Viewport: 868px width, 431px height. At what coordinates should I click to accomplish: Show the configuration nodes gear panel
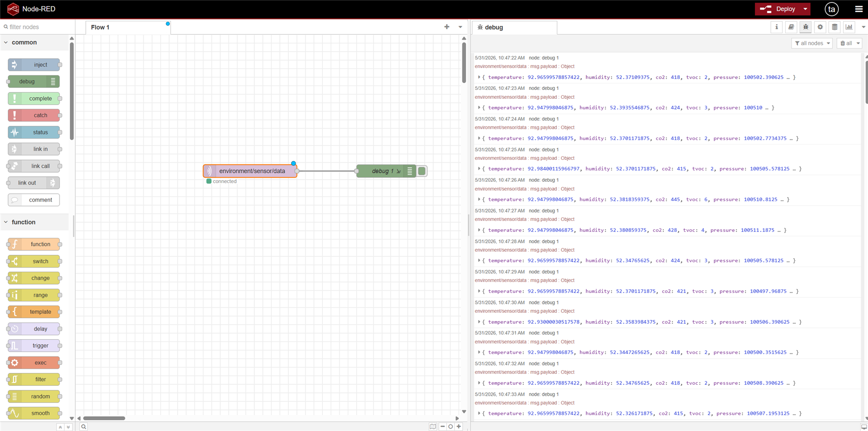820,27
